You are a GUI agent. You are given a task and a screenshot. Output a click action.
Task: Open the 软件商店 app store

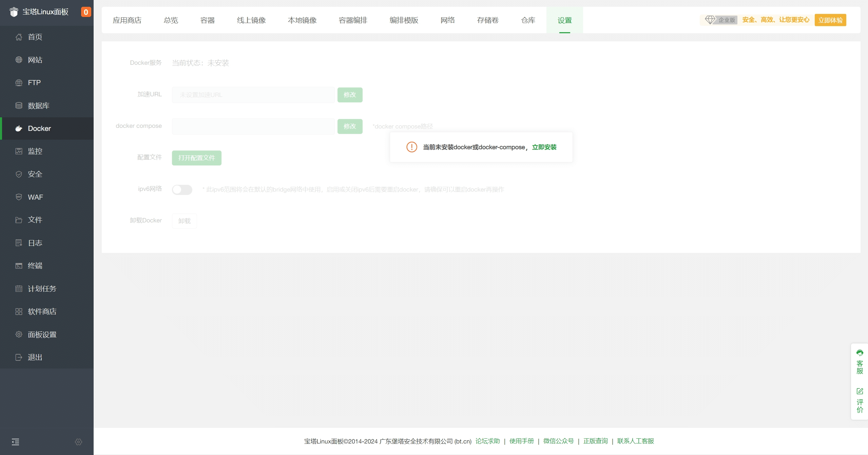(42, 311)
